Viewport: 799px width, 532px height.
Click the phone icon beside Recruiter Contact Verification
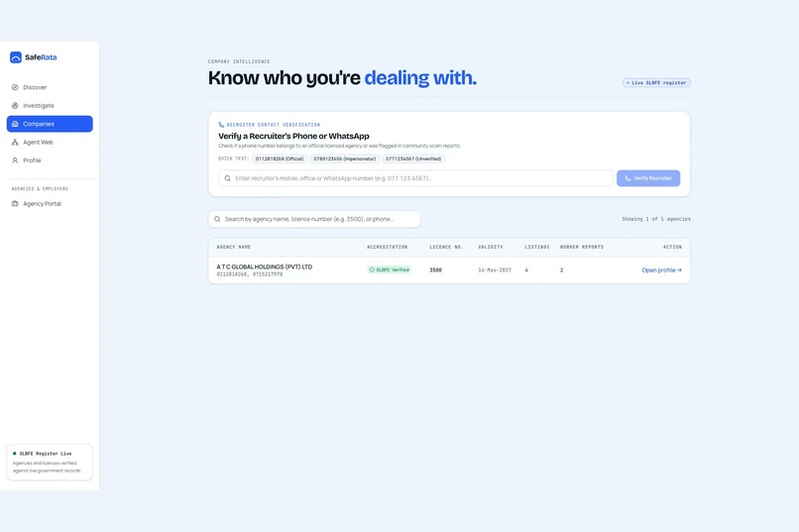(x=221, y=125)
